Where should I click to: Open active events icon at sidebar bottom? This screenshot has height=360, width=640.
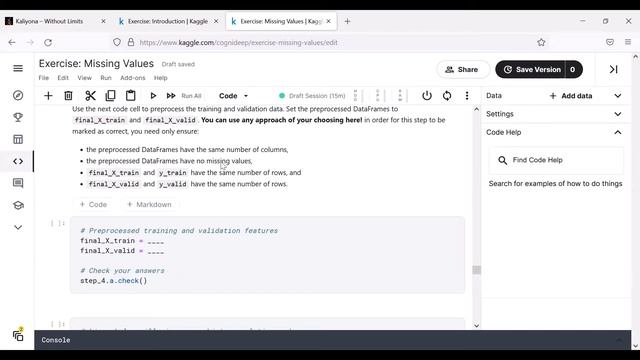[18, 336]
